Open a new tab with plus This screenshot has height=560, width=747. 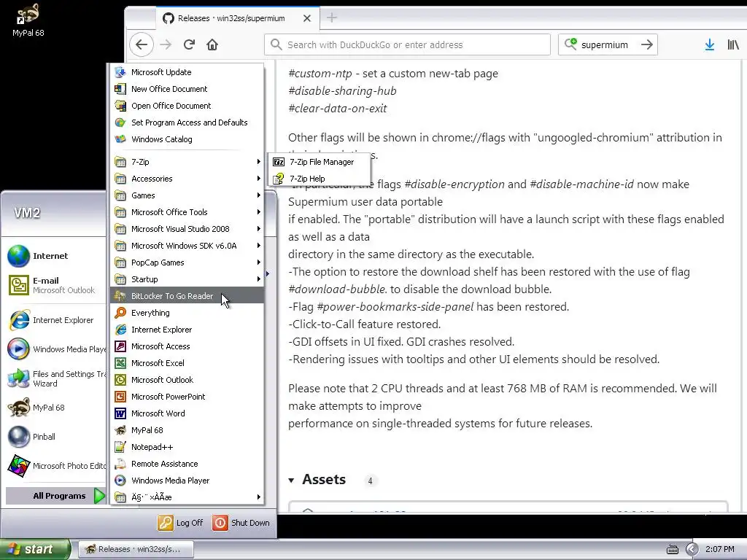[x=332, y=18]
